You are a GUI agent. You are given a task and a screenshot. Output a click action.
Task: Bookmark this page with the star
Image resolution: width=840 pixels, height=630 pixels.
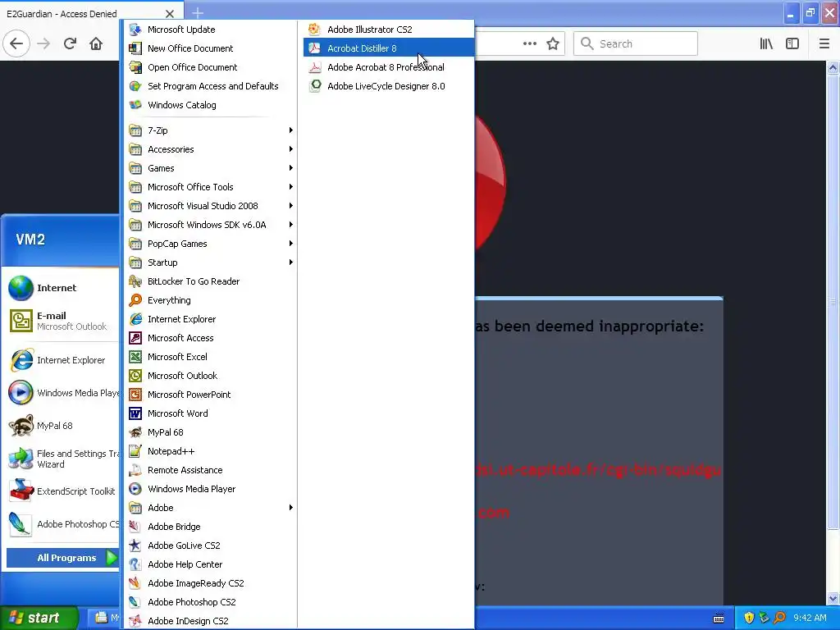click(553, 43)
